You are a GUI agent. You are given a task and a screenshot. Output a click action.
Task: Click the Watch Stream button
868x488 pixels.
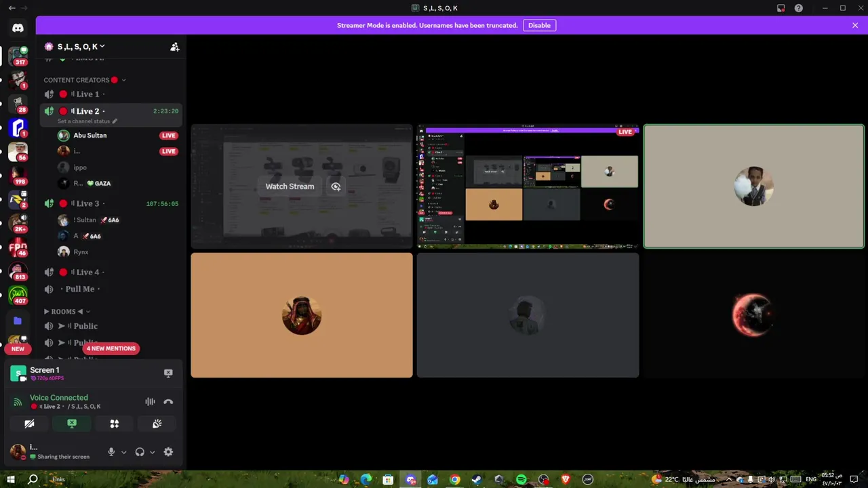coord(290,186)
